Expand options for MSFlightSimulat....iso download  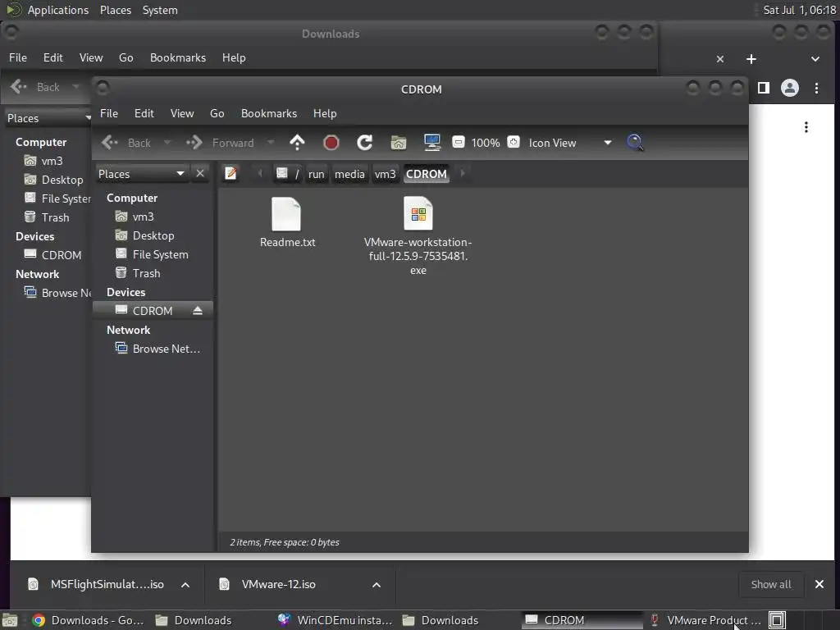point(185,584)
